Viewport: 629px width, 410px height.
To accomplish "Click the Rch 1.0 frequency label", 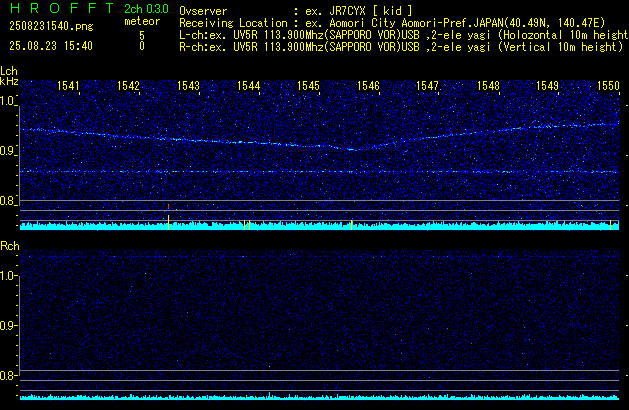I will coord(7,276).
